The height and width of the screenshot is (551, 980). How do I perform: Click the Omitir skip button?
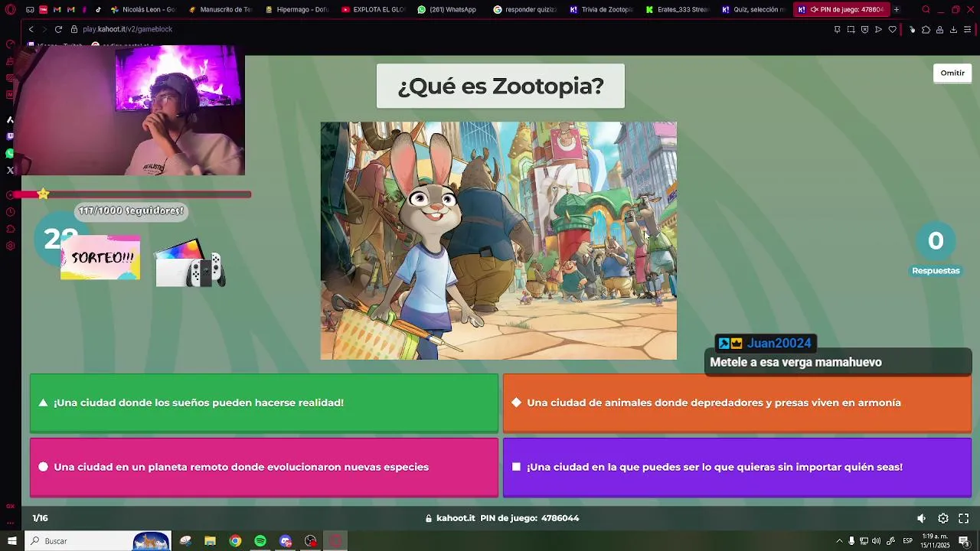(x=952, y=73)
